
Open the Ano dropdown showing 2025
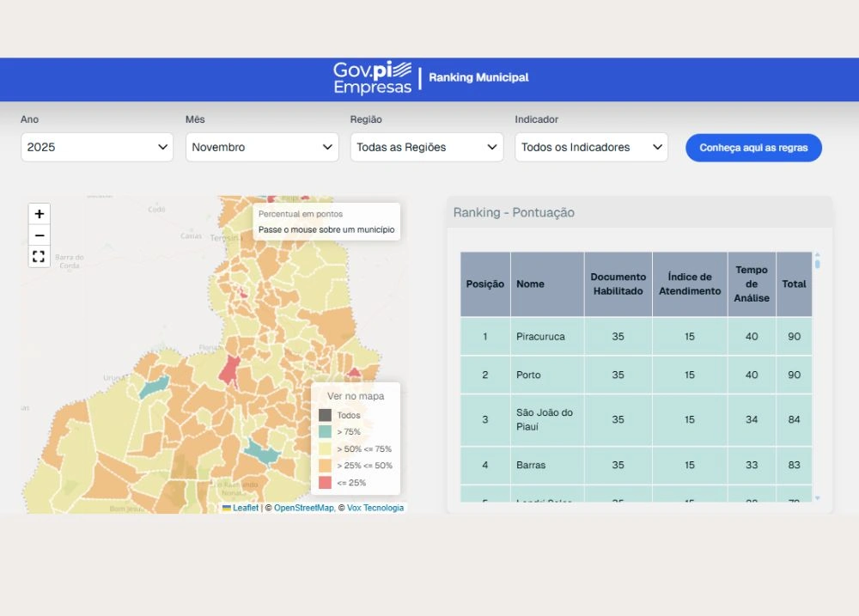[x=97, y=147]
